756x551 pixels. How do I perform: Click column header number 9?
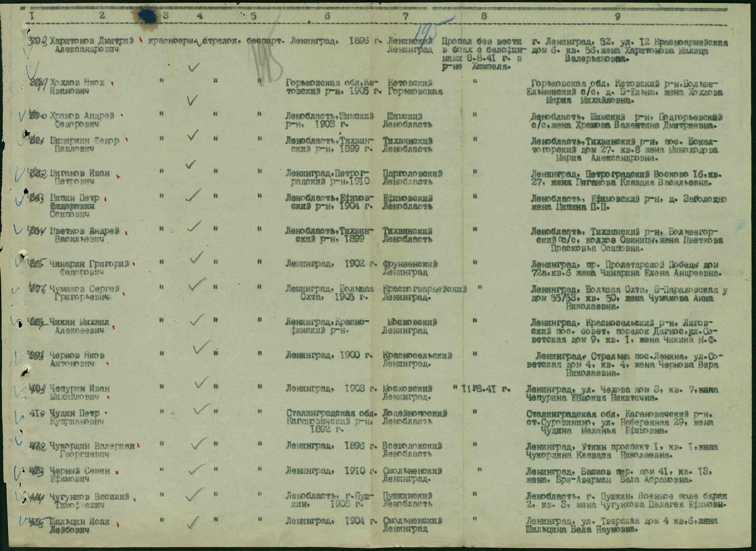[617, 16]
